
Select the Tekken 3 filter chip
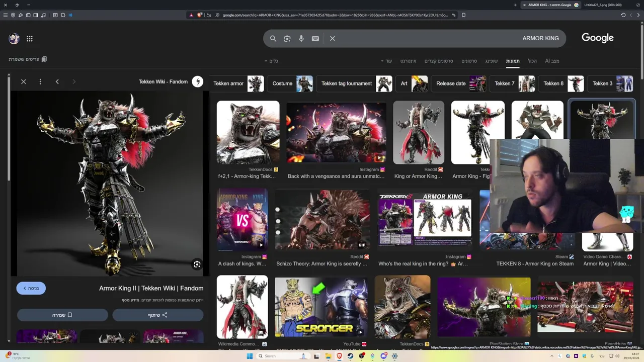click(610, 83)
